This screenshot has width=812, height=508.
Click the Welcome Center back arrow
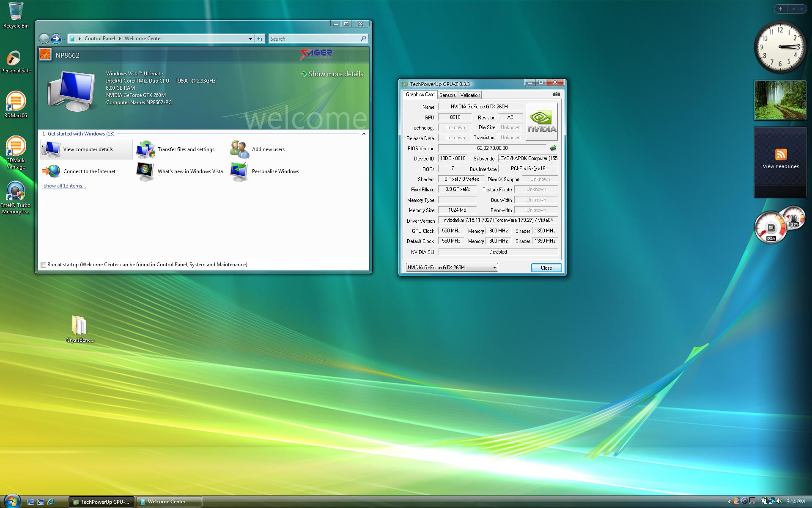tap(44, 39)
